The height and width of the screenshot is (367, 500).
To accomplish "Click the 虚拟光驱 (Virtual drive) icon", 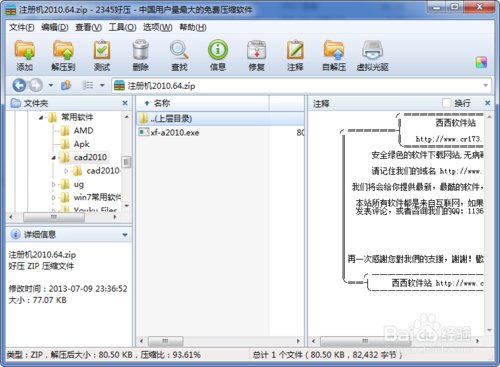I will click(x=372, y=51).
